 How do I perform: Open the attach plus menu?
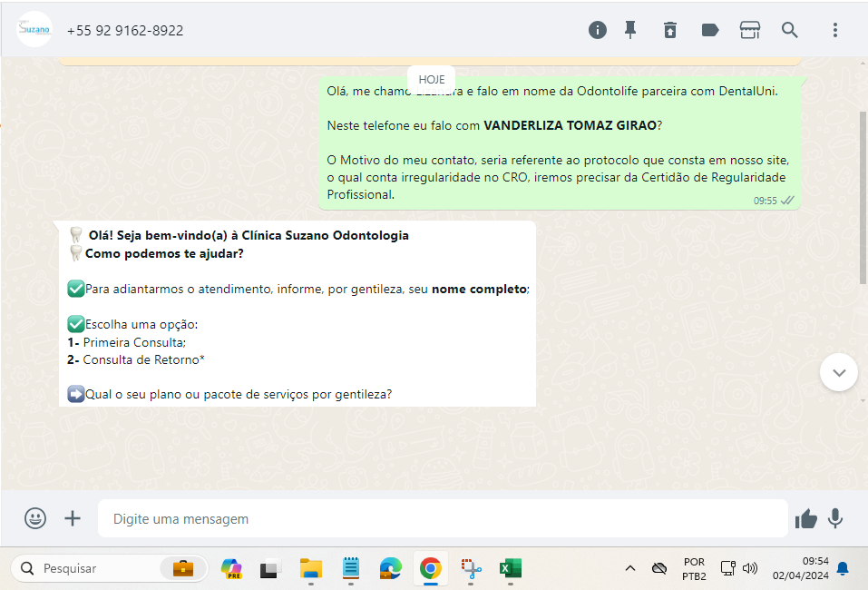(73, 518)
